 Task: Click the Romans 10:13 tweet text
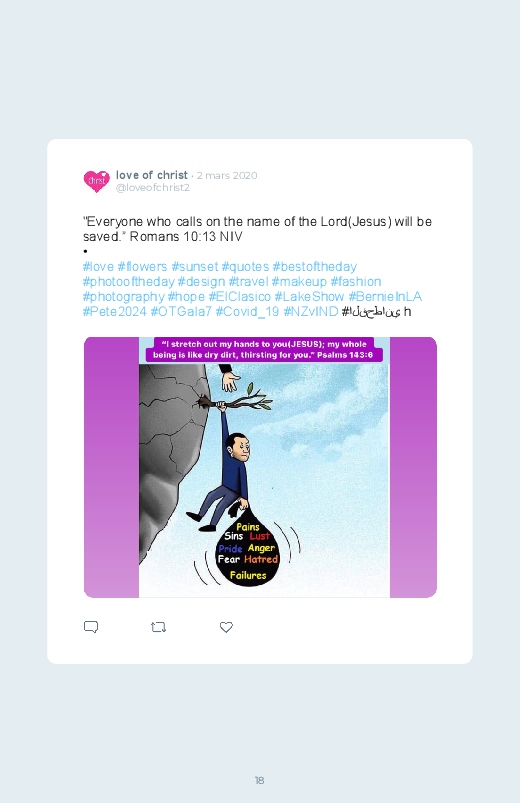coord(257,229)
